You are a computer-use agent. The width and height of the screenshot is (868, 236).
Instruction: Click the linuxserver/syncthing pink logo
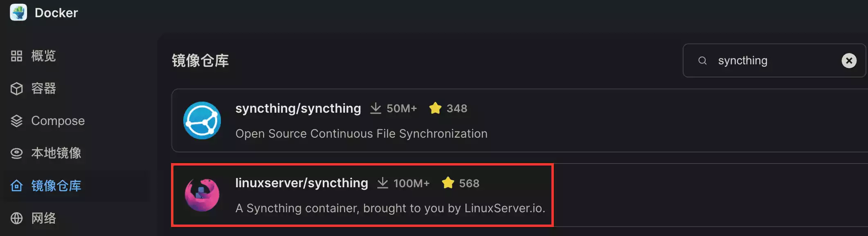(202, 195)
